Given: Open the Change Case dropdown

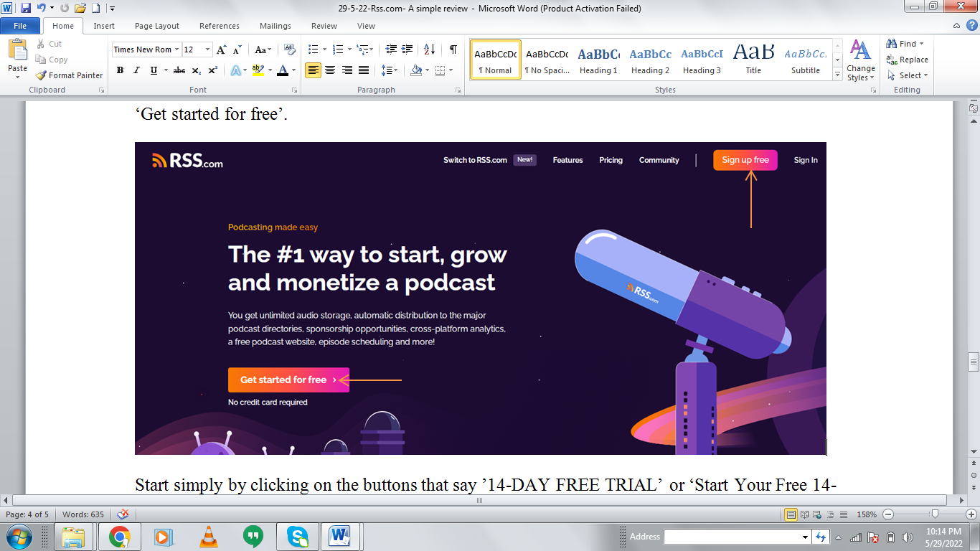Looking at the screenshot, I should [263, 50].
